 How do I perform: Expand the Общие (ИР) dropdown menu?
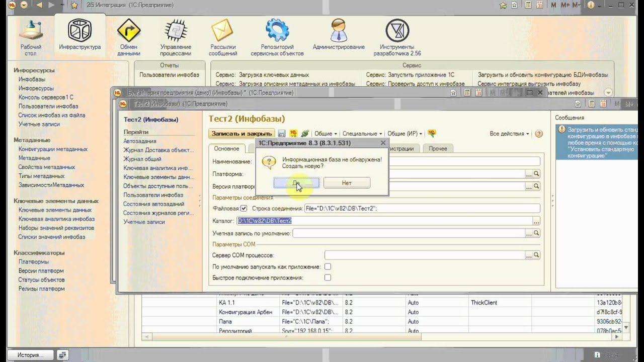tap(405, 134)
